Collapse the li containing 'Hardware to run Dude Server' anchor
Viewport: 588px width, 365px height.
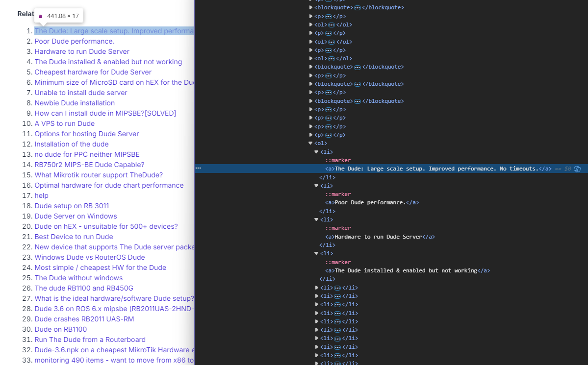(x=316, y=219)
